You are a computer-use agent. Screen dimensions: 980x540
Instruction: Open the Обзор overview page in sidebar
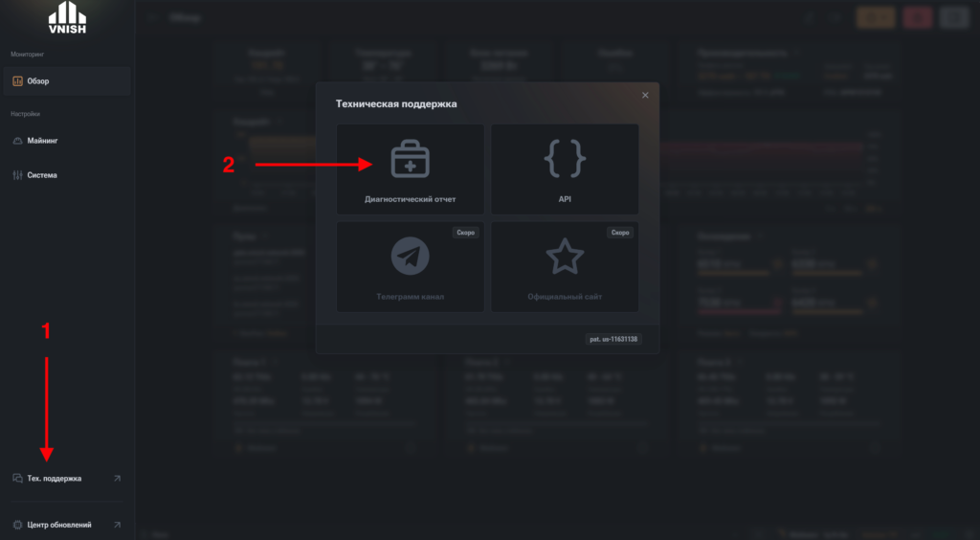[67, 81]
